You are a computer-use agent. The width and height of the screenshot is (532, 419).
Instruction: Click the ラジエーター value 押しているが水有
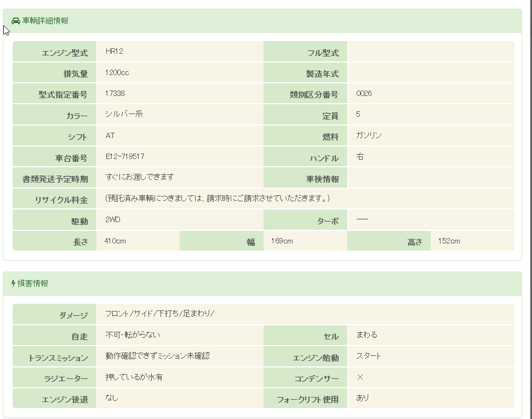[x=134, y=377]
